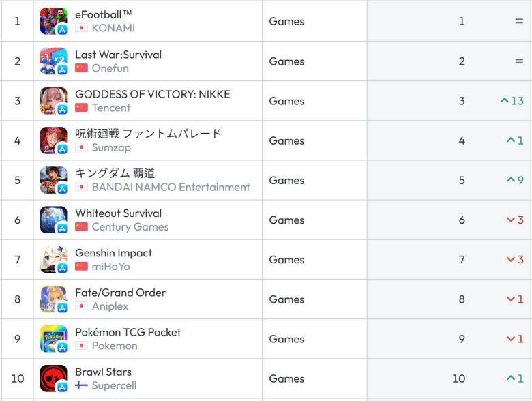Image resolution: width=532 pixels, height=401 pixels.
Task: Click Games category in eFootball row
Action: click(286, 21)
